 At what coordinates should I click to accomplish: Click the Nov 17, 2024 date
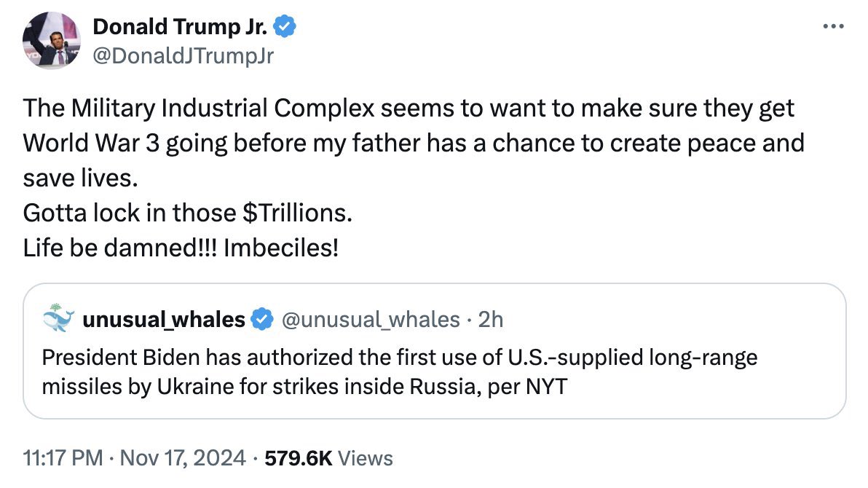[182, 457]
